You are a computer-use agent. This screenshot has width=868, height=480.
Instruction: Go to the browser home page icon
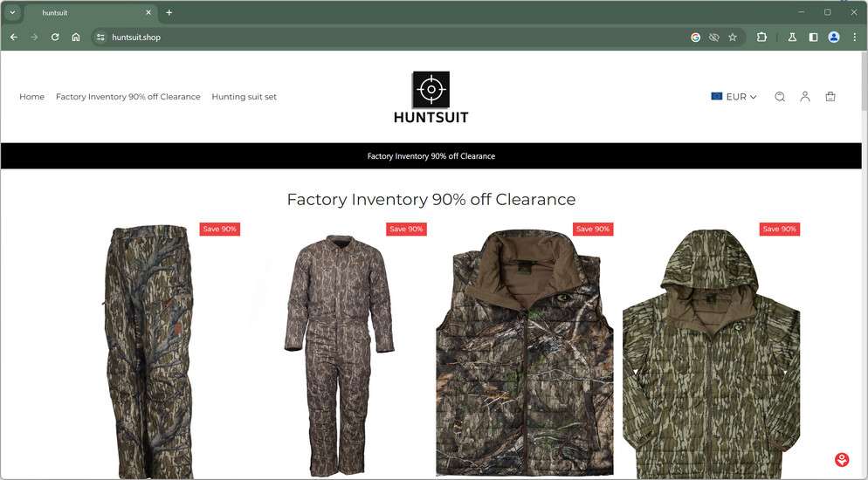(76, 37)
